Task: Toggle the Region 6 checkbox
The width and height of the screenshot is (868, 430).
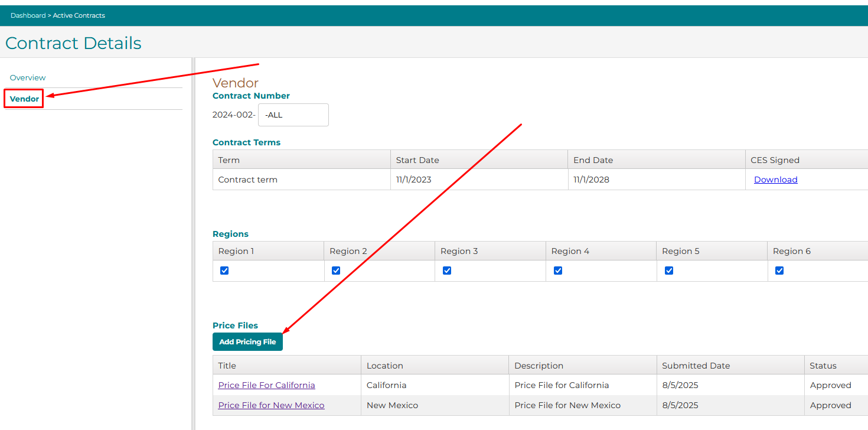Action: [x=779, y=271]
